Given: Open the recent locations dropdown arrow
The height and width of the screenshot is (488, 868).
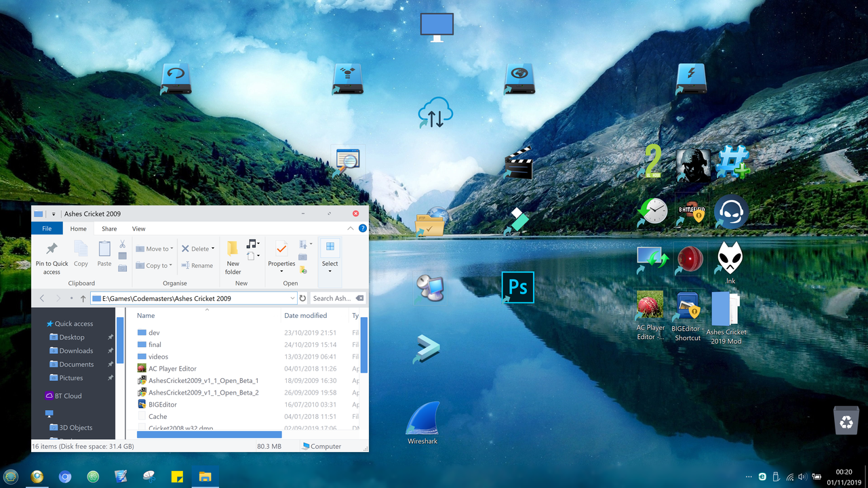Looking at the screenshot, I should [x=71, y=298].
